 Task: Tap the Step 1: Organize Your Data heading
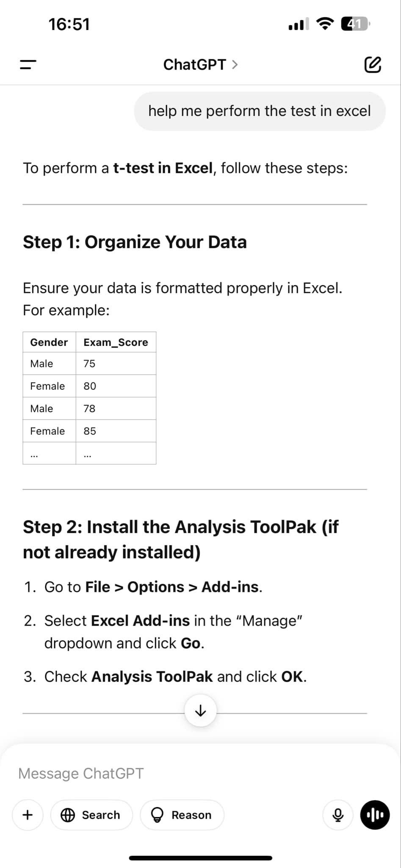coord(135,242)
